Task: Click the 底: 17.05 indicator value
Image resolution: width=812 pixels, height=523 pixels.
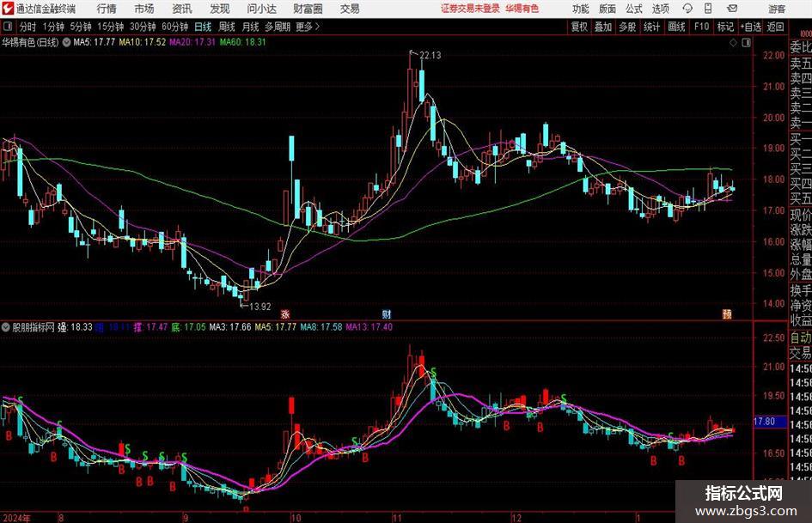Action: (188, 327)
